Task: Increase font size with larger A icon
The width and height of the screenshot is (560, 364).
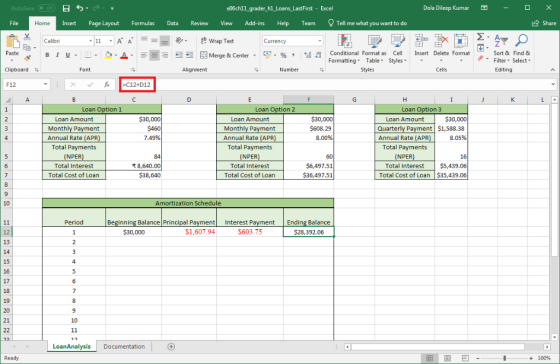Action: [120, 41]
